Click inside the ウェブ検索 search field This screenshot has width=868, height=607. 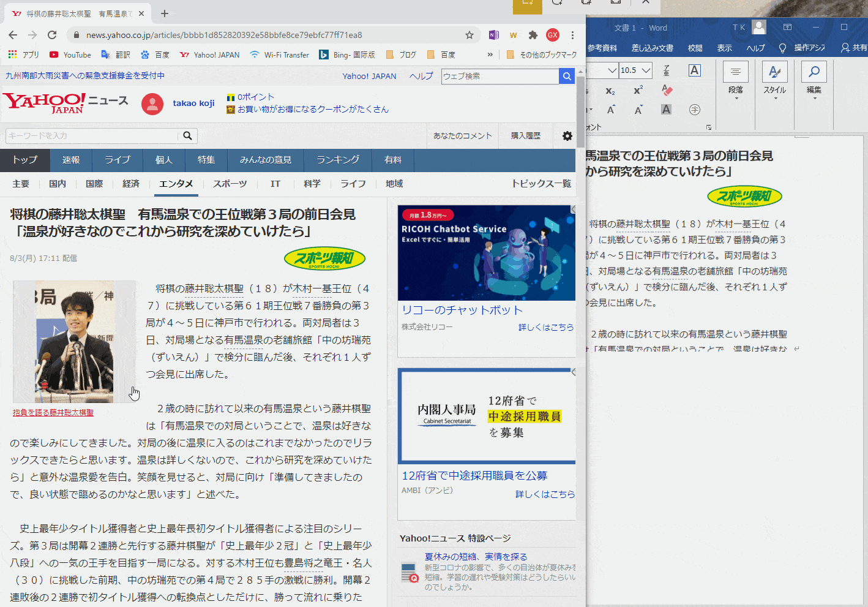[x=499, y=76]
